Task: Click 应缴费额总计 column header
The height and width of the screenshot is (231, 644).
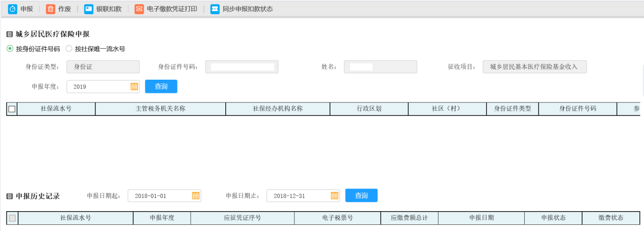Action: 409,218
